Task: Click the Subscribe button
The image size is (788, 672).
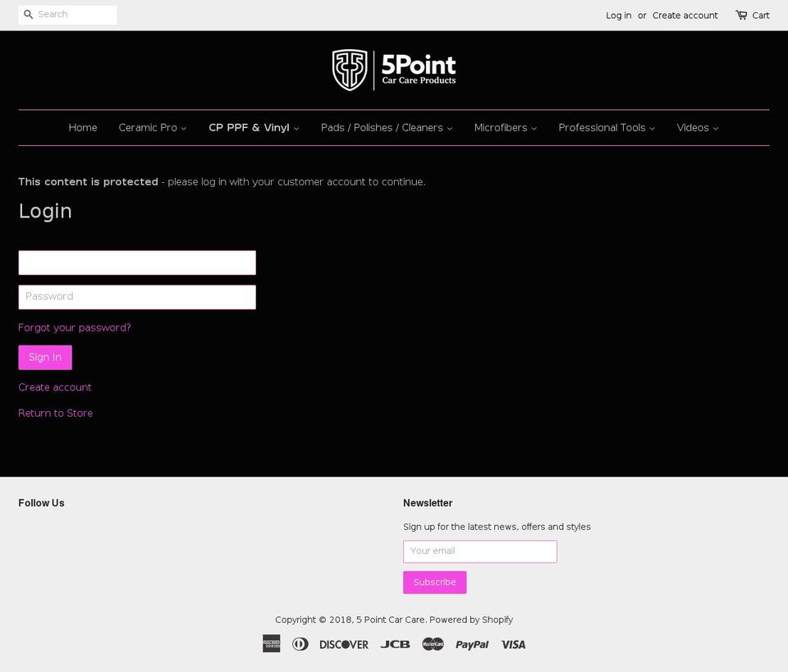Action: pyautogui.click(x=435, y=582)
